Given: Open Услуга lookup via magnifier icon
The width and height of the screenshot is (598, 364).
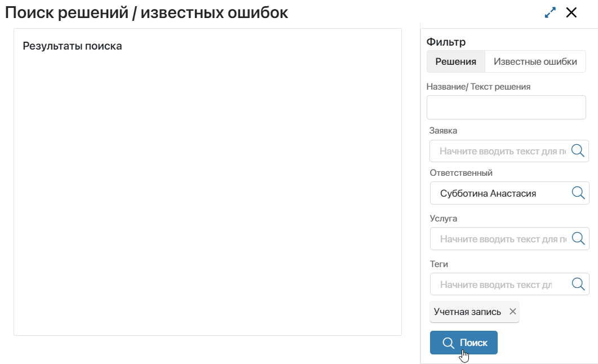Looking at the screenshot, I should coord(578,238).
